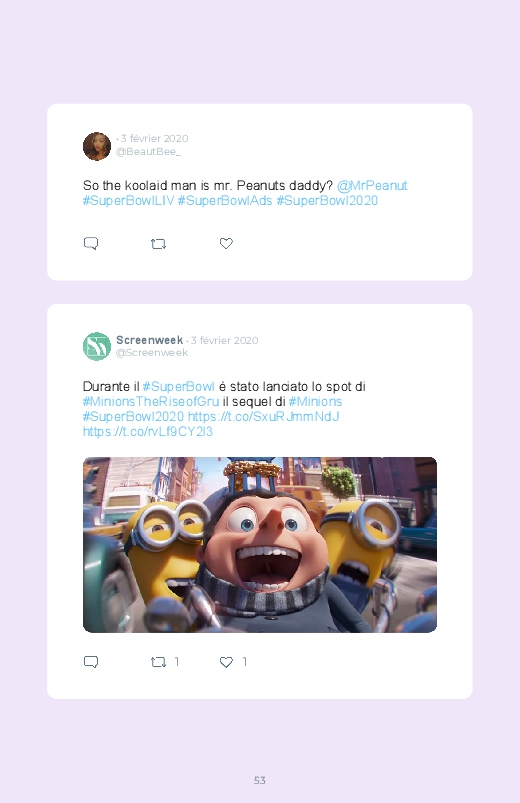Screen dimensions: 520x803
Task: Open #SuperBowl hashtag in Screenweek tweet
Action: coord(178,386)
